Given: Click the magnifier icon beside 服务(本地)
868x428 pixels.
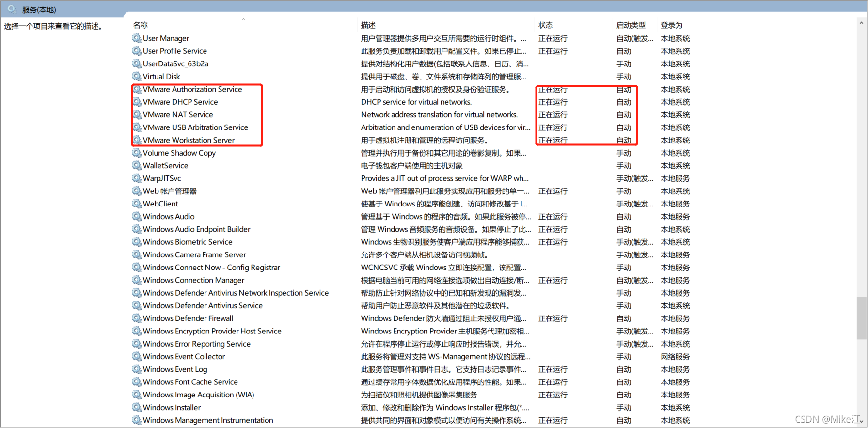Looking at the screenshot, I should (x=12, y=9).
